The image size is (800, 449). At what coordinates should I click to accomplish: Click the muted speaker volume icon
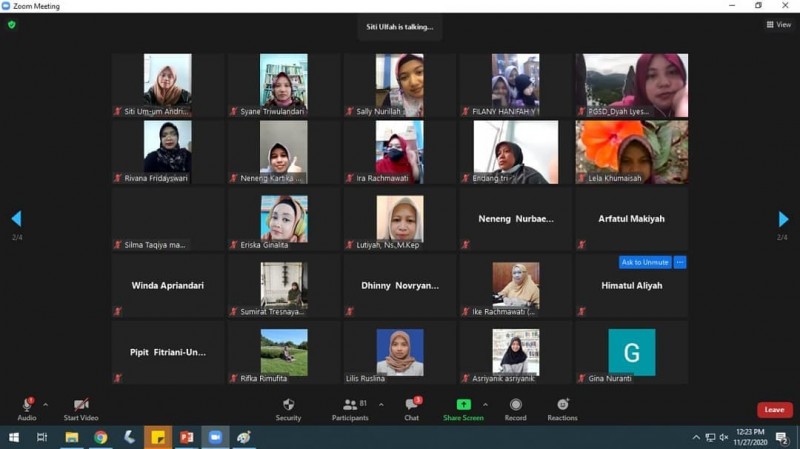723,437
